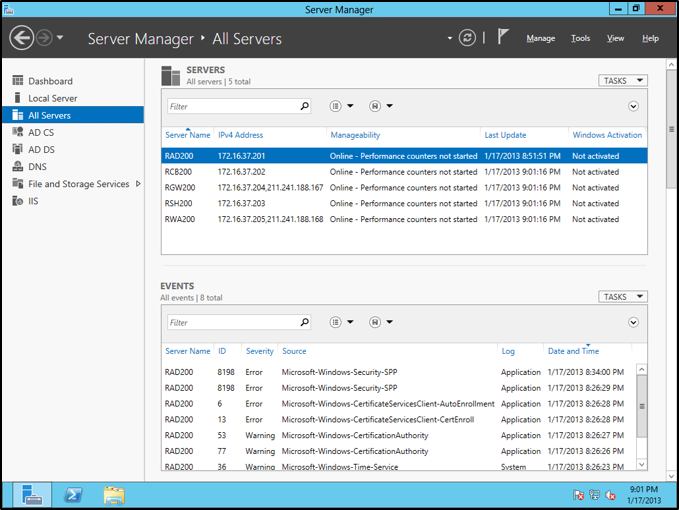The width and height of the screenshot is (679, 510).
Task: Click the Back navigation arrow button
Action: [x=21, y=38]
